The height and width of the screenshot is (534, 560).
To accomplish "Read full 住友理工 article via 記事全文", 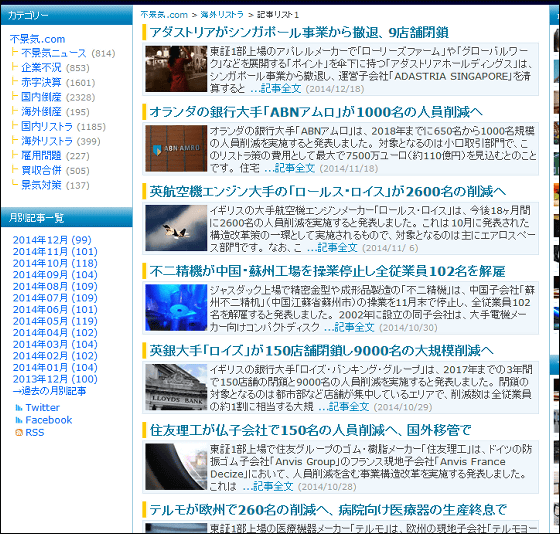I will (x=268, y=486).
